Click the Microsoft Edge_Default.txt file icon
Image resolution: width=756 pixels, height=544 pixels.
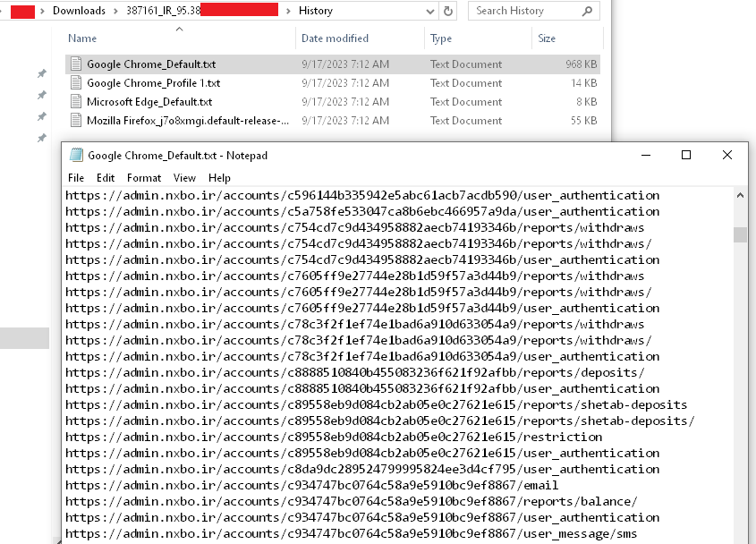[x=76, y=102]
